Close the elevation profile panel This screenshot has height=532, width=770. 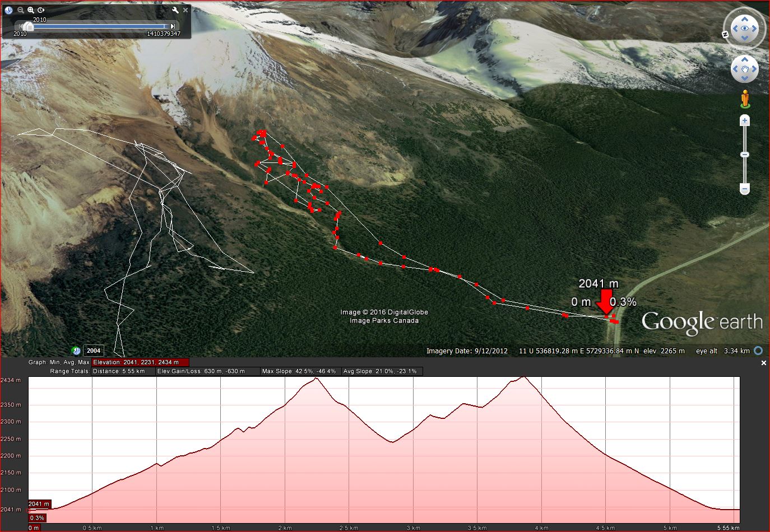pyautogui.click(x=763, y=363)
